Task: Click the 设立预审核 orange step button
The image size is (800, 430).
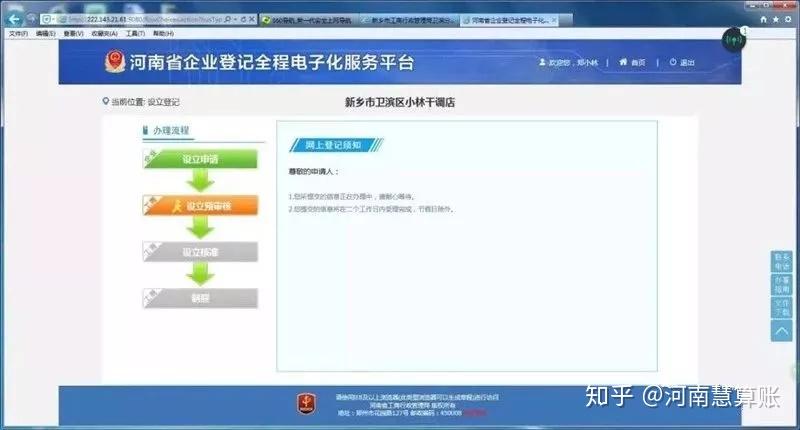Action: pos(200,206)
